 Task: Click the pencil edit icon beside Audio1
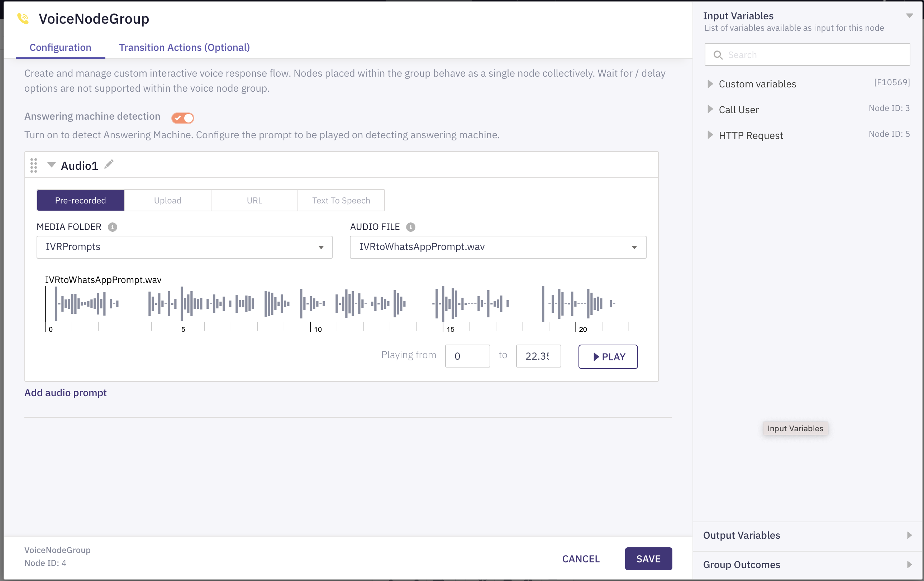click(x=109, y=164)
